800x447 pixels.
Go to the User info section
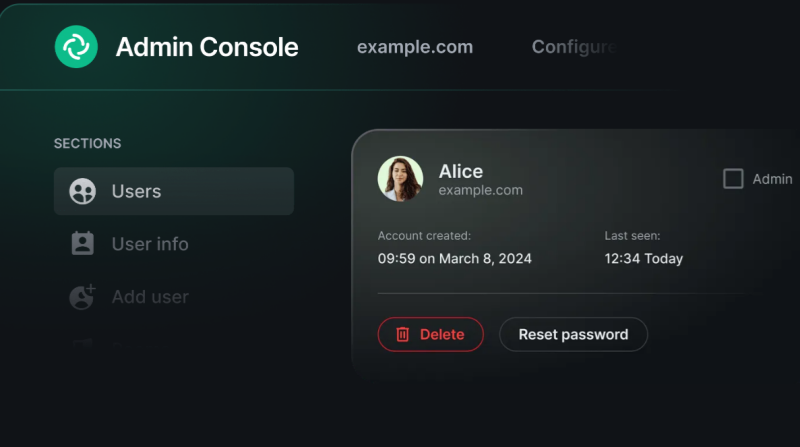pyautogui.click(x=150, y=244)
